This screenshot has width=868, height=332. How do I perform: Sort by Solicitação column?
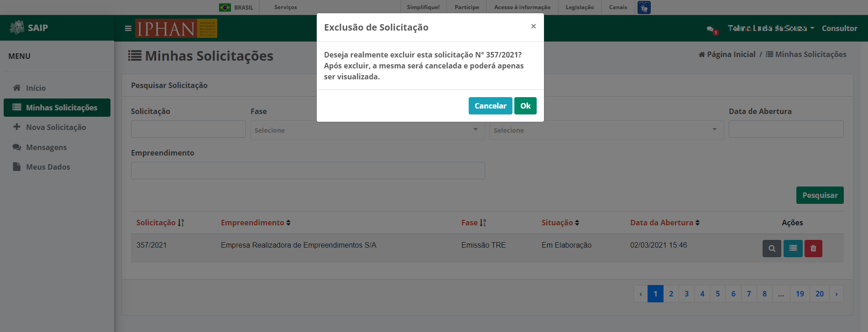(160, 223)
